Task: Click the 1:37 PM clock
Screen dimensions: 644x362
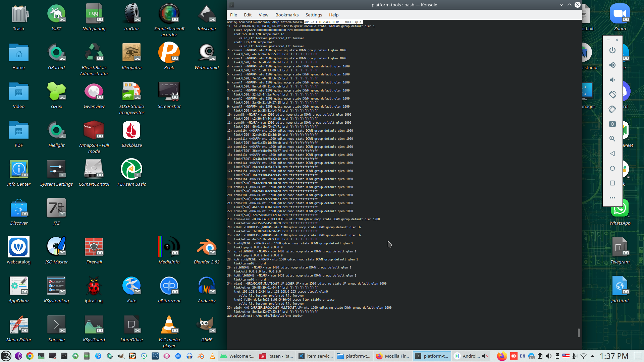Action: (x=614, y=356)
